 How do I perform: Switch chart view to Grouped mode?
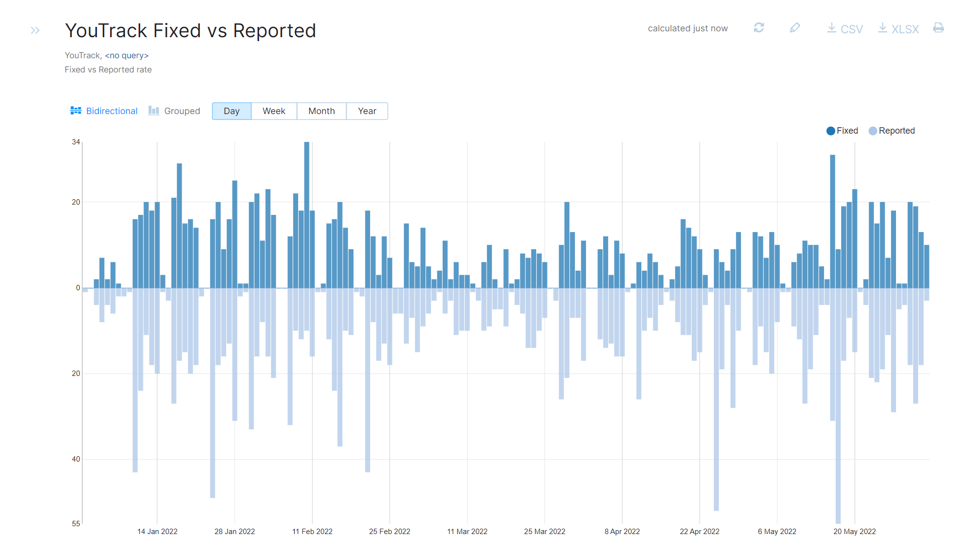tap(182, 111)
